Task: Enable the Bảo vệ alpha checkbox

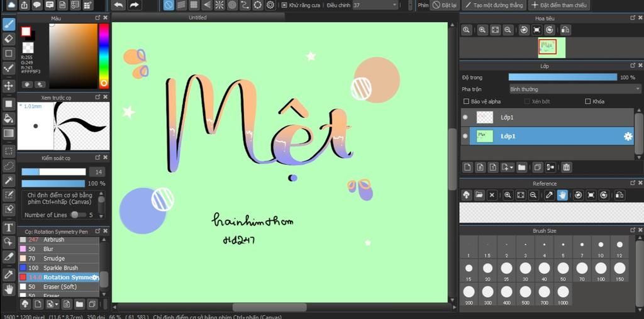Action: point(466,101)
